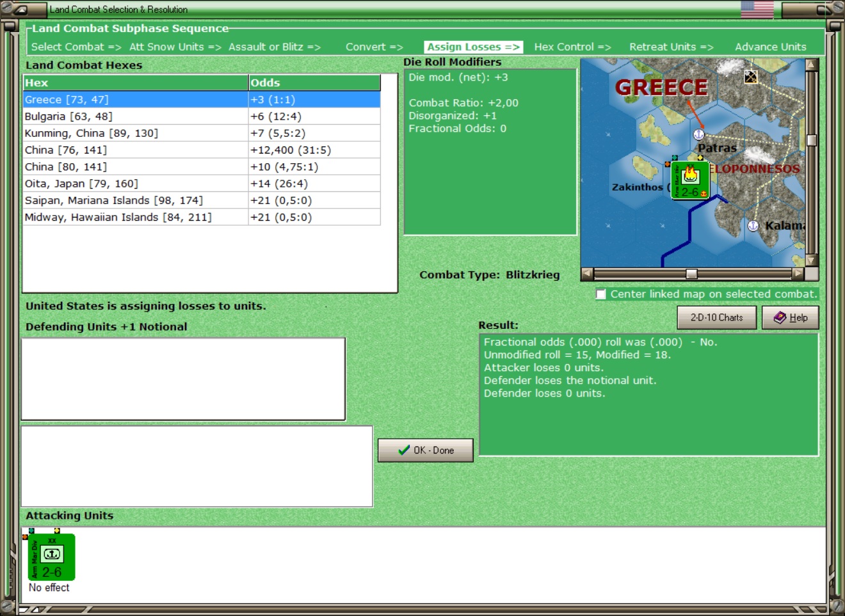Select the Select Combat subphase step
845x616 pixels.
(x=76, y=47)
